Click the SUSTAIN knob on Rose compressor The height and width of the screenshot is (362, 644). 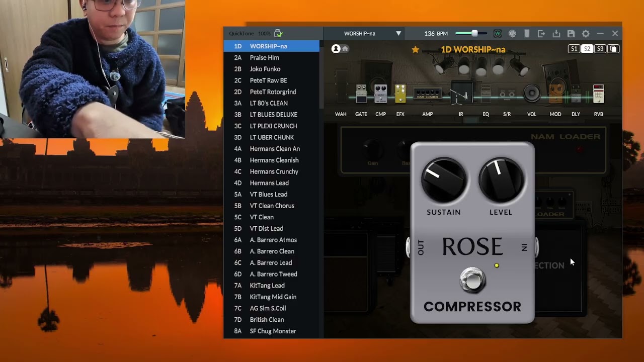(444, 181)
